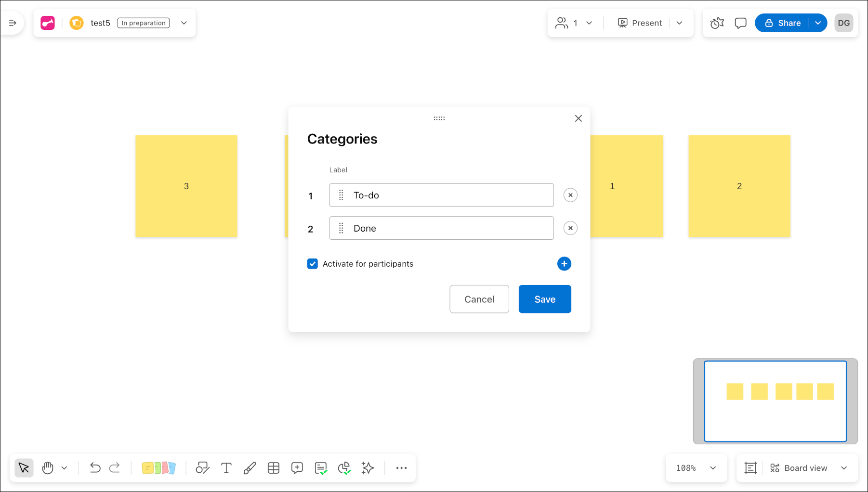Remove the Done category
868x492 pixels.
pyautogui.click(x=570, y=228)
